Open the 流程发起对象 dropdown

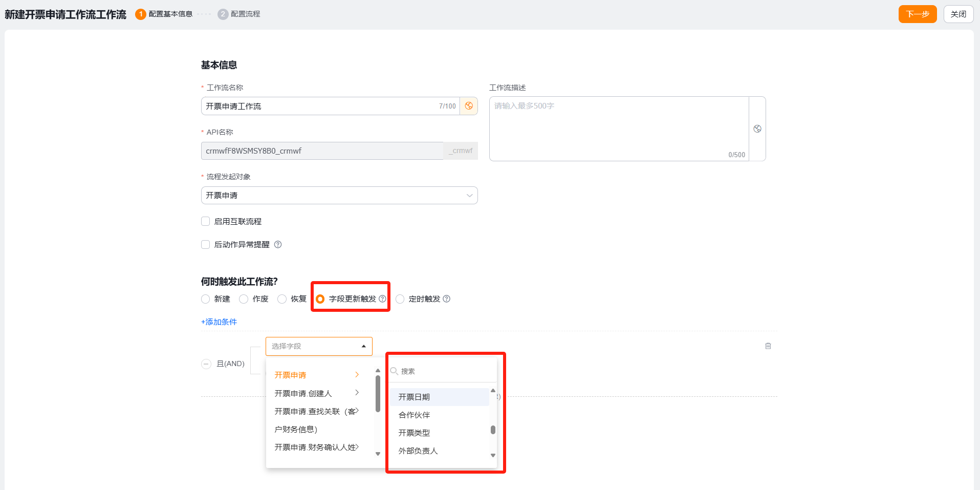[339, 196]
